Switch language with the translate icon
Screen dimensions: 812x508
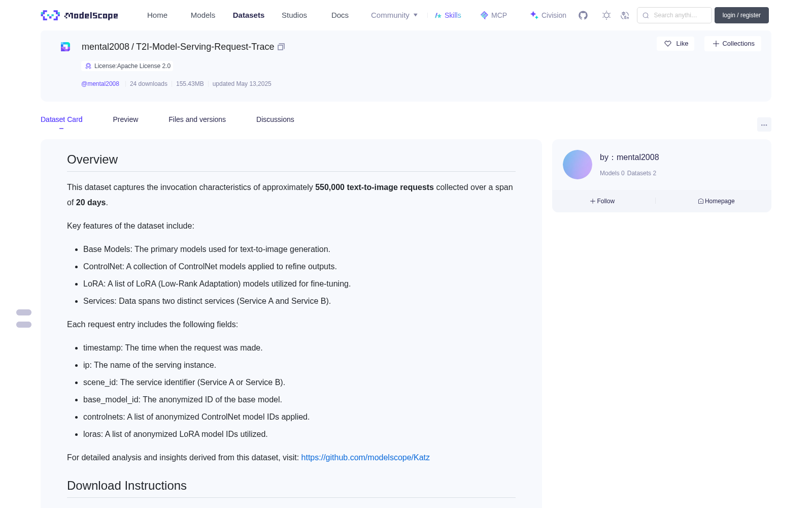click(625, 15)
